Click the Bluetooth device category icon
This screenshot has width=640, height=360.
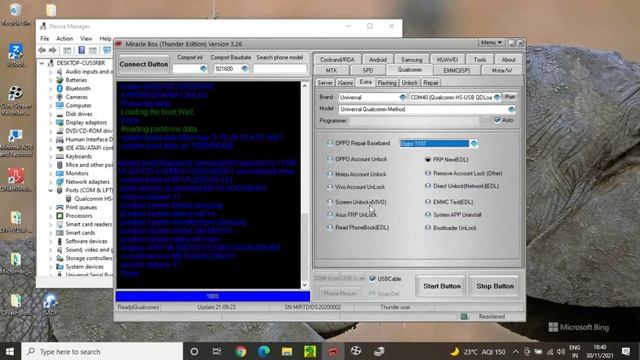click(60, 88)
